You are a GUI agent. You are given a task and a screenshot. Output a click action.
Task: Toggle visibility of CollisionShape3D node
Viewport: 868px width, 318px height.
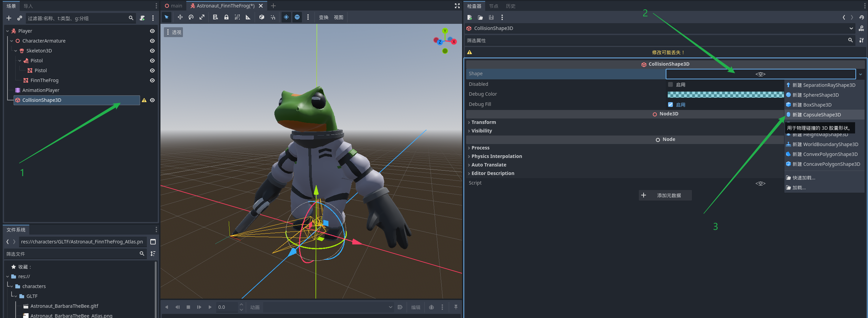coord(152,100)
